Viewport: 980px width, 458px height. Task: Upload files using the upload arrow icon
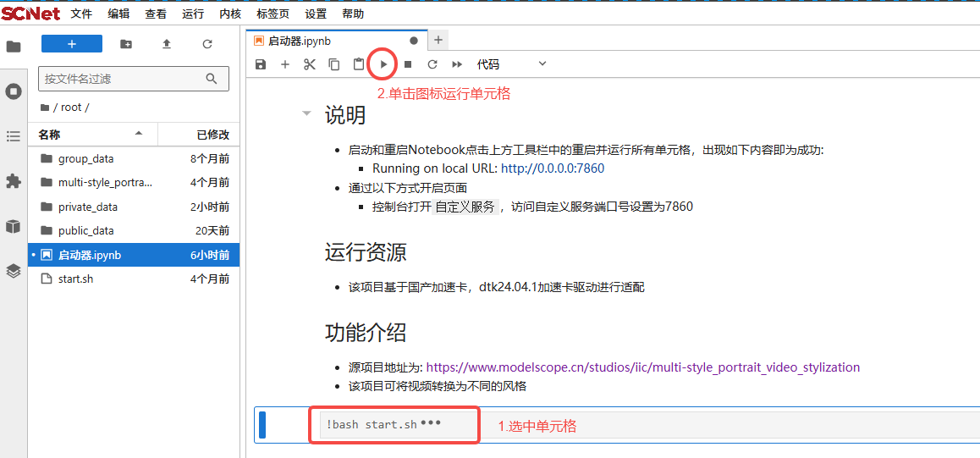point(167,44)
